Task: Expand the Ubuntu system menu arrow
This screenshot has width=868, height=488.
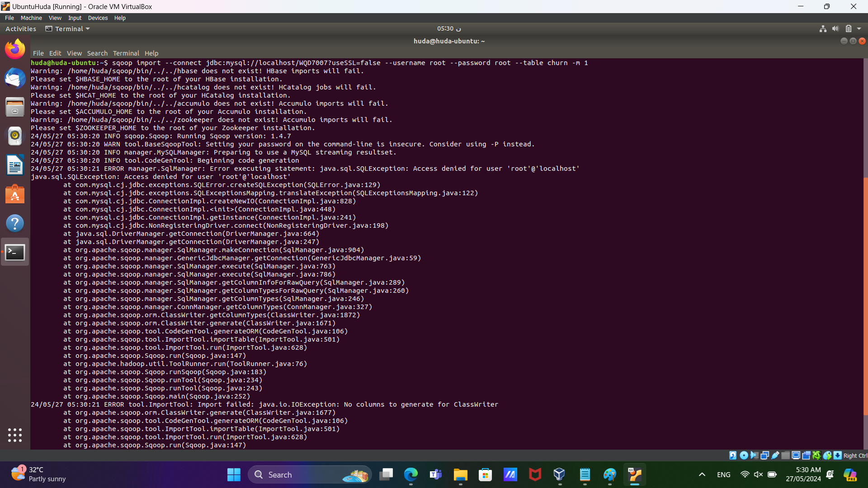Action: pyautogui.click(x=859, y=29)
